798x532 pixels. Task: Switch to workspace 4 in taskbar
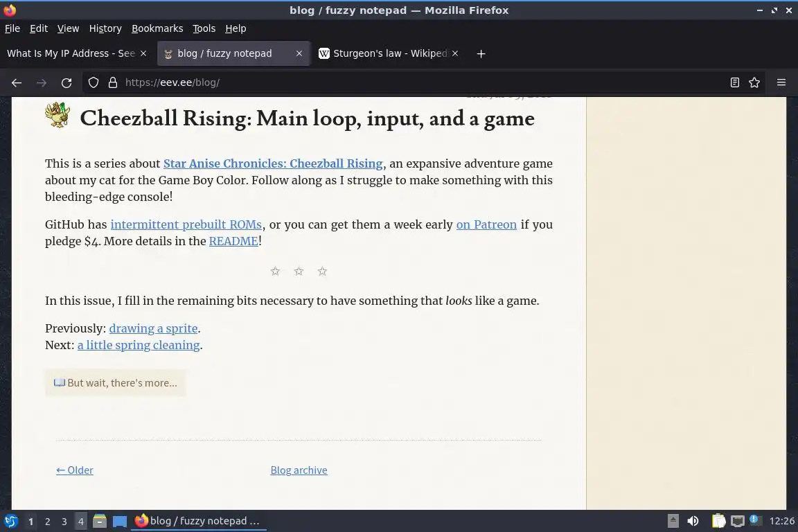[x=80, y=522]
